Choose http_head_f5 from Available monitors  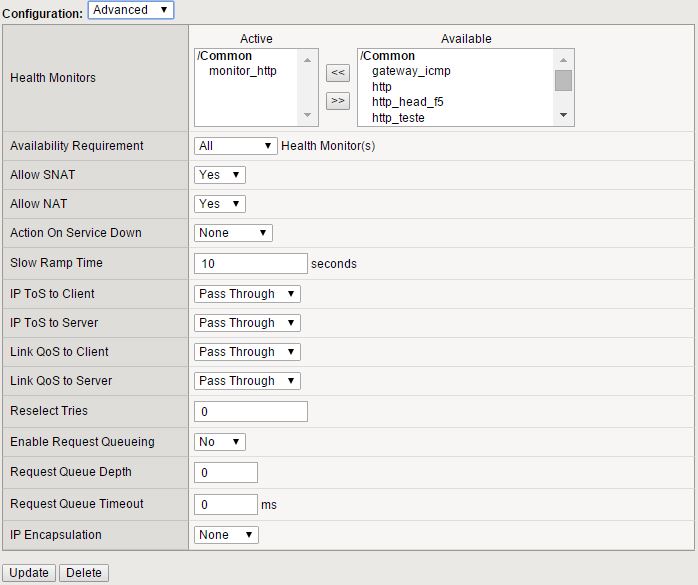tap(407, 102)
